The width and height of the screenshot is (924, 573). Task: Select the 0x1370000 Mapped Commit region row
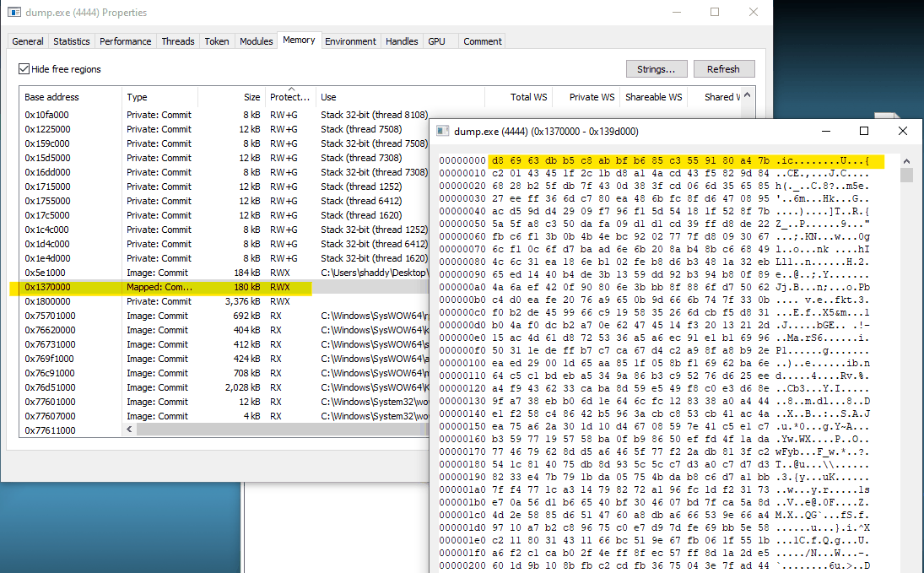click(224, 287)
